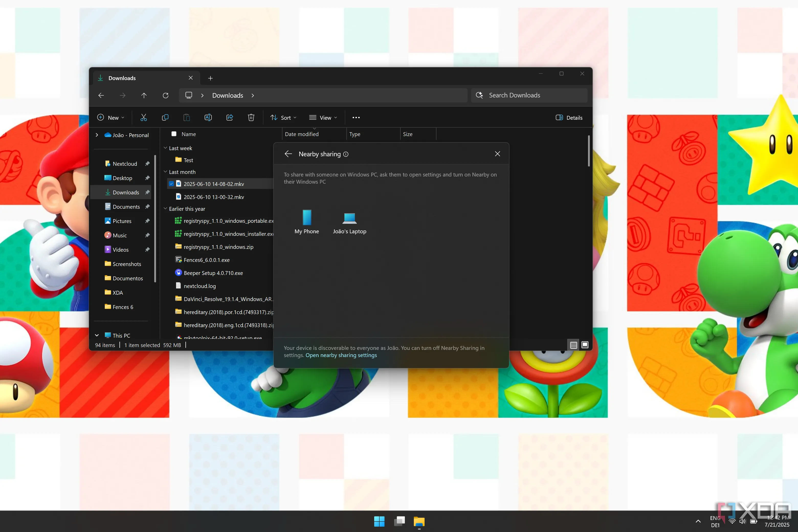
Task: Open the share icon in the toolbar
Action: (230, 117)
